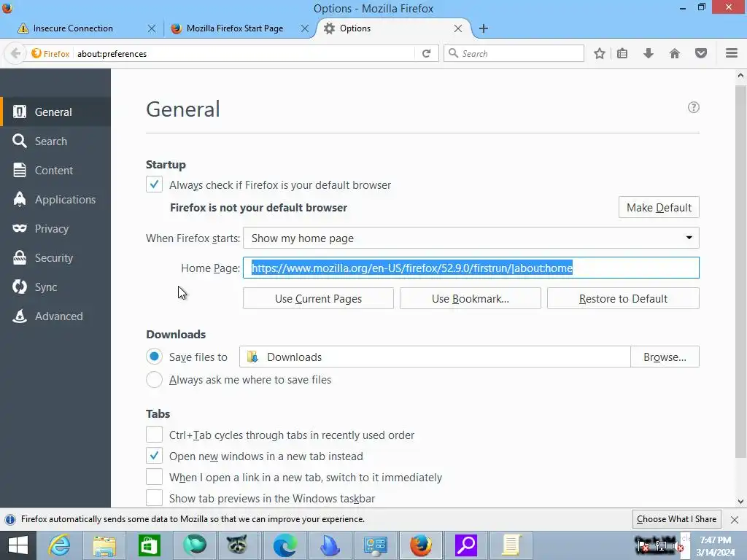747x560 pixels.
Task: Open the Windows Store taskbar icon
Action: tap(149, 545)
